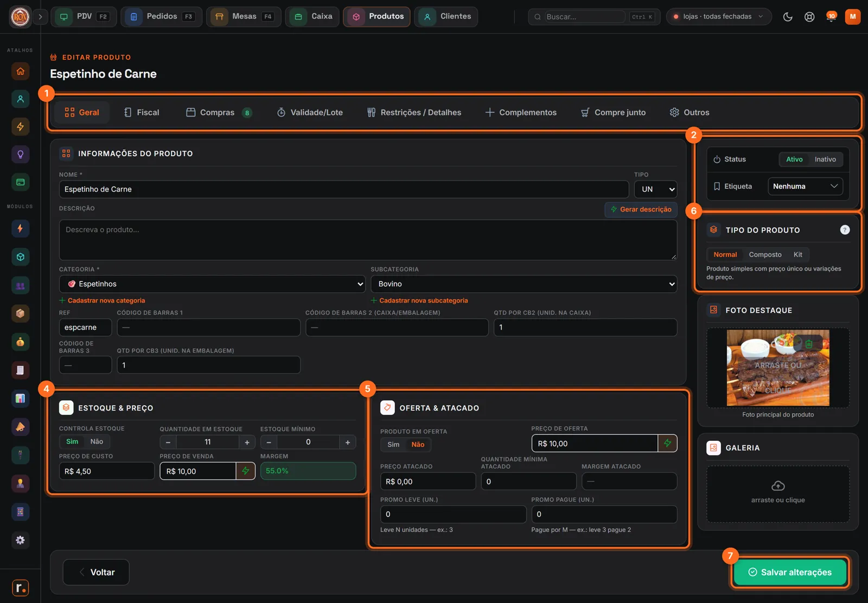The width and height of the screenshot is (868, 603).
Task: Open help for Tipo do Produto
Action: pyautogui.click(x=845, y=230)
